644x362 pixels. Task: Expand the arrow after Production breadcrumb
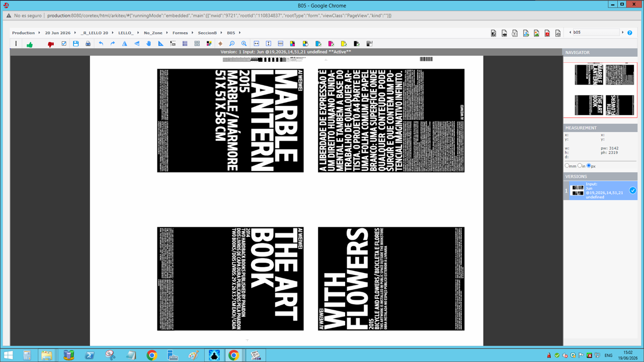(40, 33)
